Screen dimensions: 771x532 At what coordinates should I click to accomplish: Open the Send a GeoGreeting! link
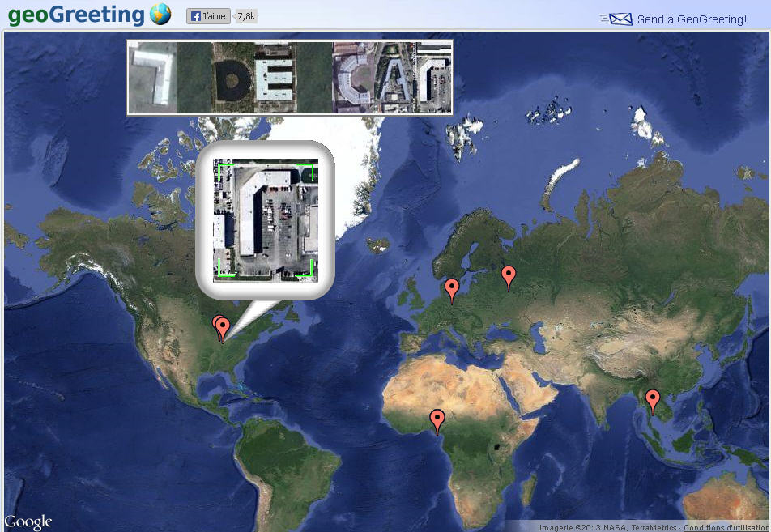point(692,19)
